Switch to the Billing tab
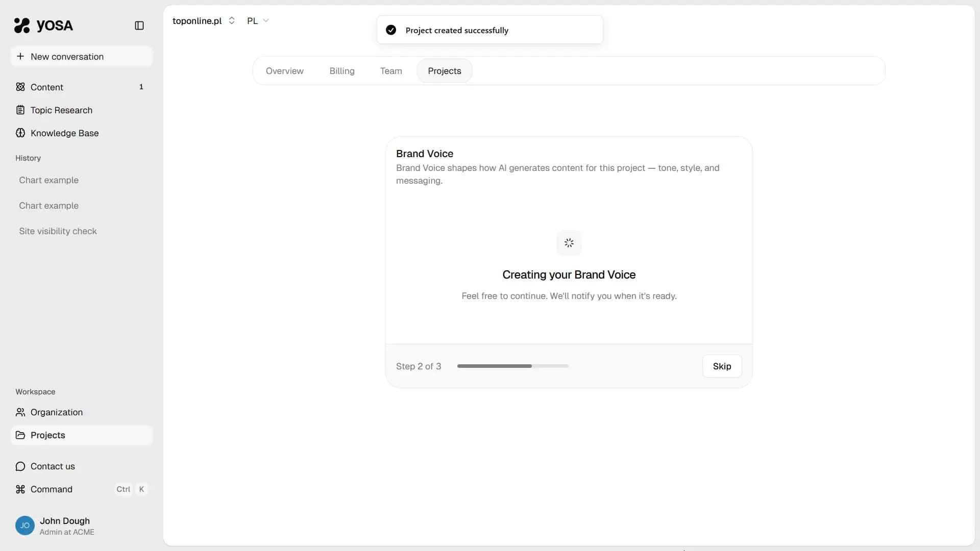This screenshot has height=551, width=980. click(x=341, y=71)
